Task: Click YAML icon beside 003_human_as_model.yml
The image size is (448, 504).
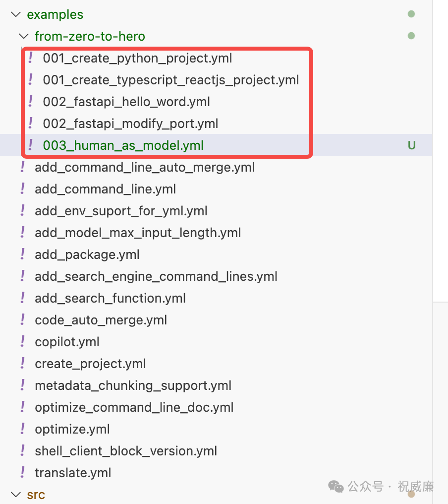Action: [31, 145]
